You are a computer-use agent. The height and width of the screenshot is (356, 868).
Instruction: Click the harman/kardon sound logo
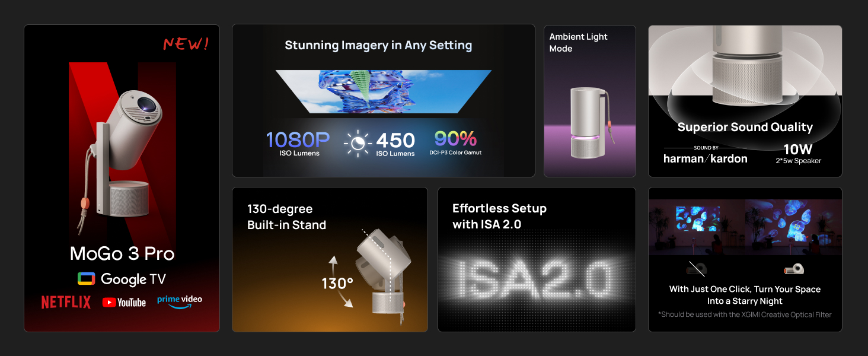point(705,158)
